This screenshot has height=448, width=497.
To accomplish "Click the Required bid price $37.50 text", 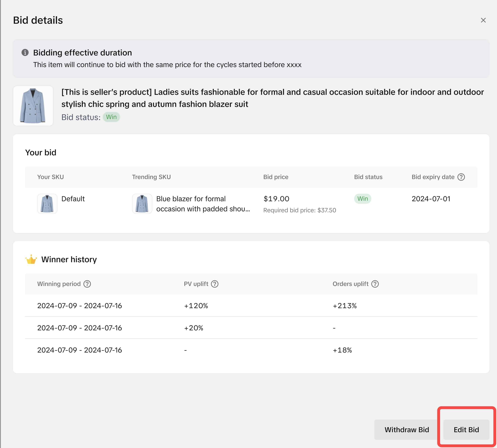I will click(x=299, y=210).
